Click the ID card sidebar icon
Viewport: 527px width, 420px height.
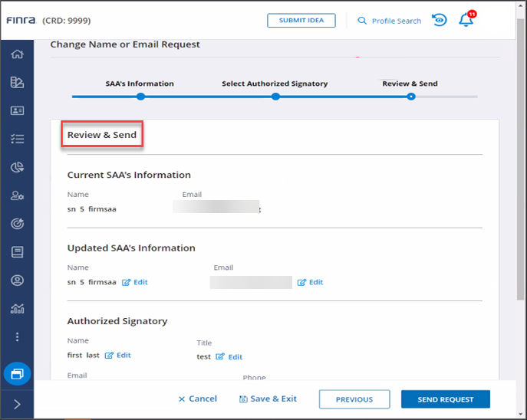(x=17, y=110)
